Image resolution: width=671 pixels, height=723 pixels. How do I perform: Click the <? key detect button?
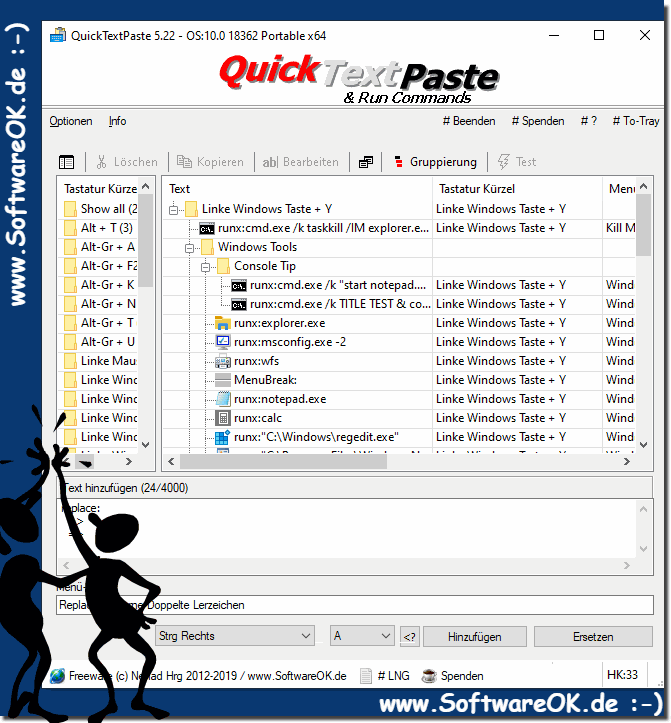[410, 637]
